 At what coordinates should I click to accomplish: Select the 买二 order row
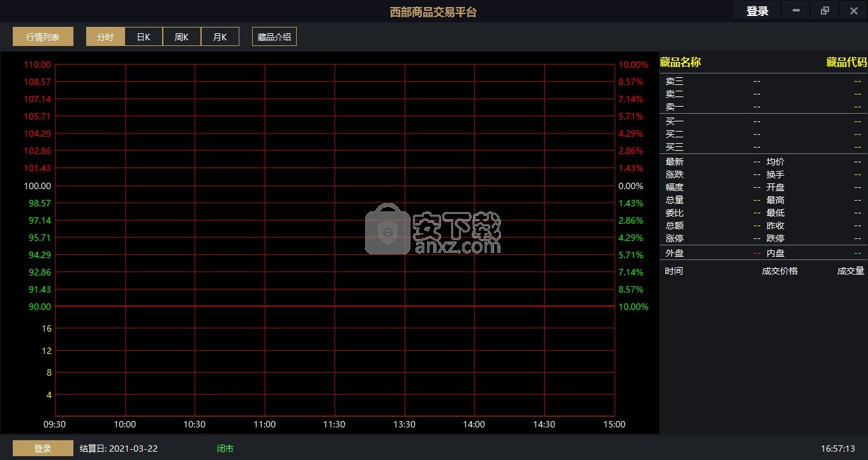coord(763,134)
